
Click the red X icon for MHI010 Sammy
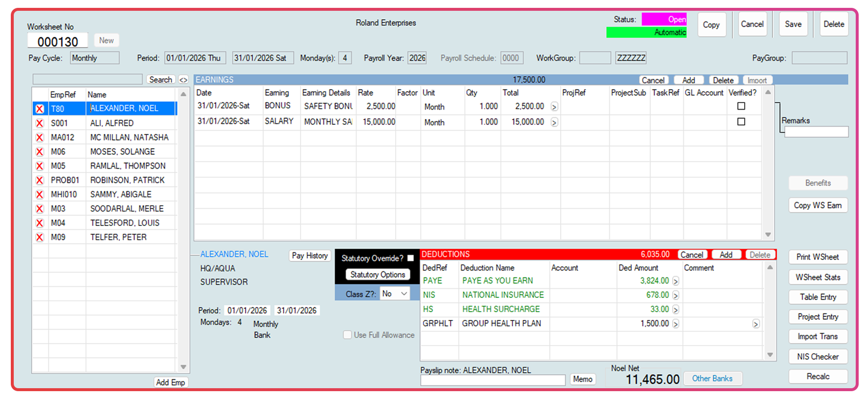click(x=40, y=194)
